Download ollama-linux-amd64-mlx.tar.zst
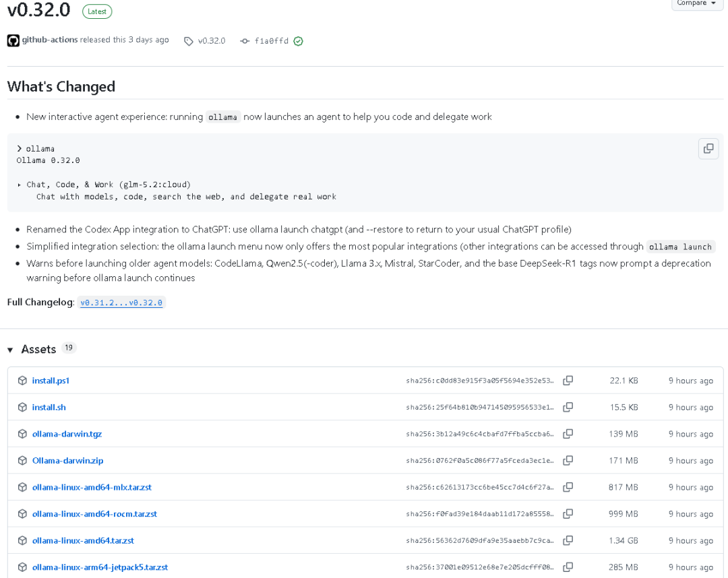 [x=92, y=487]
